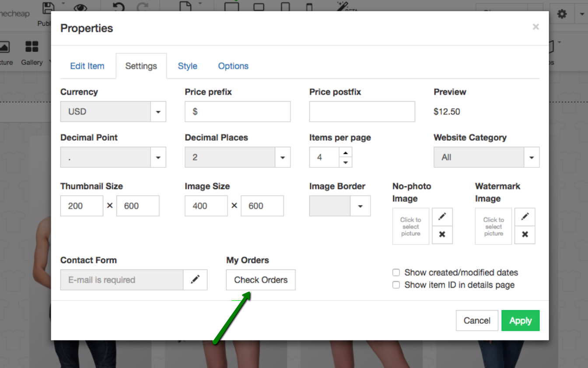Click the eye preview icon in the toolbar
The width and height of the screenshot is (588, 368).
80,7
